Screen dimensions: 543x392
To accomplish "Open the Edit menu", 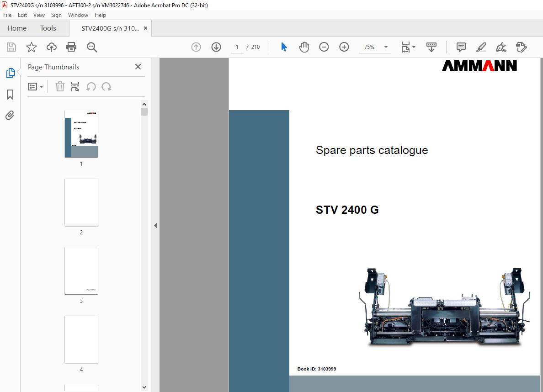I will pos(22,15).
